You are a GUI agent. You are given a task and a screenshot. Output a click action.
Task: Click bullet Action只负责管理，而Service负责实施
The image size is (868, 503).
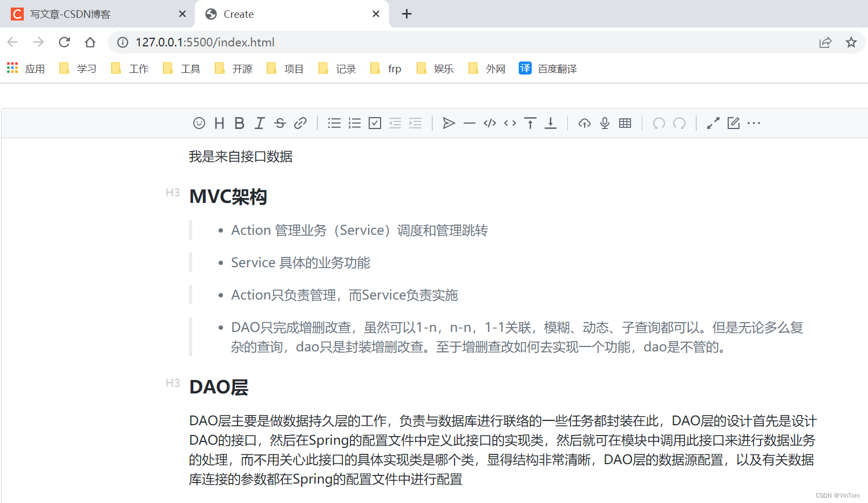[344, 295]
